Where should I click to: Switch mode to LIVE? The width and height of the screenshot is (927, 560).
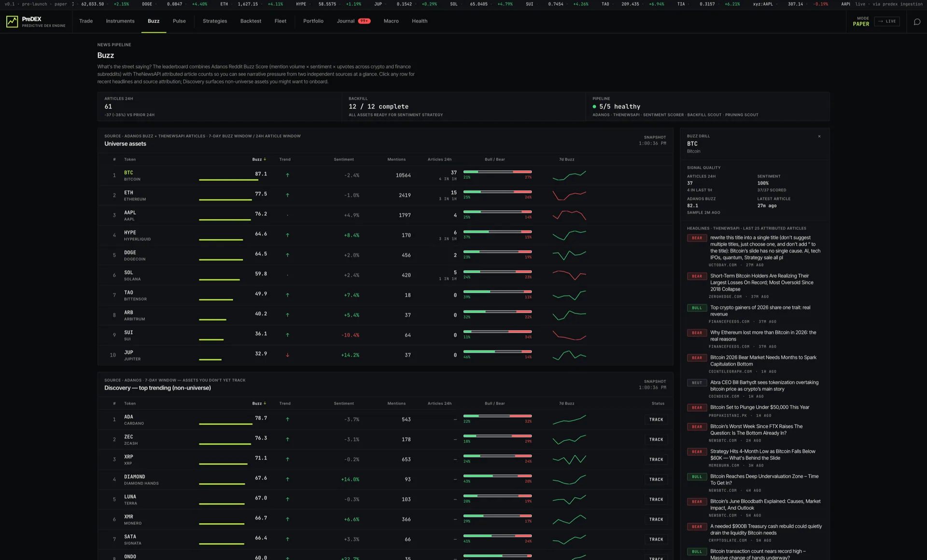point(887,21)
